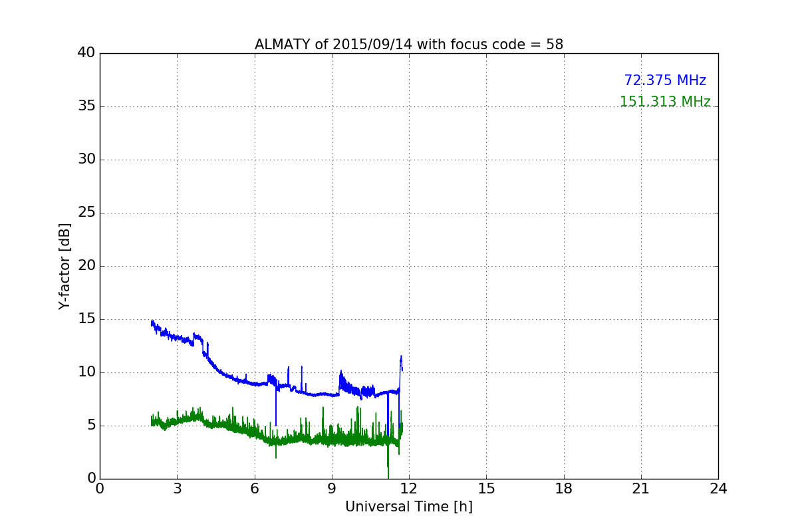The image size is (798, 532).
Task: Click the plot title "ALMATY of 2015/09/14 with focus code = 58"
Action: click(409, 45)
